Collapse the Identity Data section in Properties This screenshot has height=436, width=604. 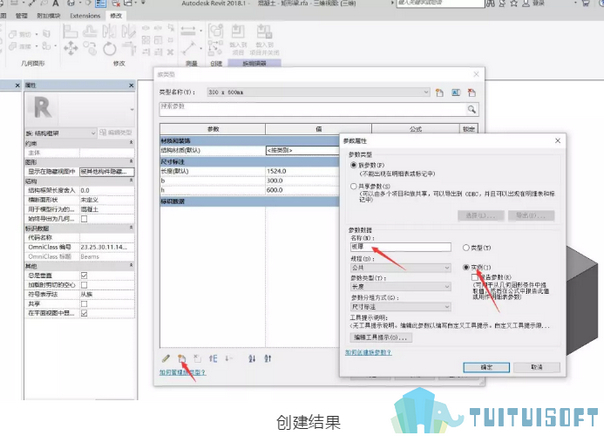[x=131, y=228]
